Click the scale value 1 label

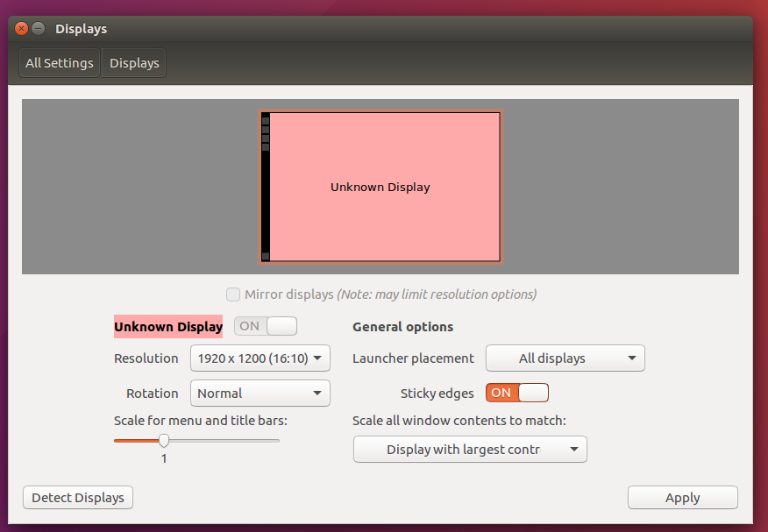(164, 458)
